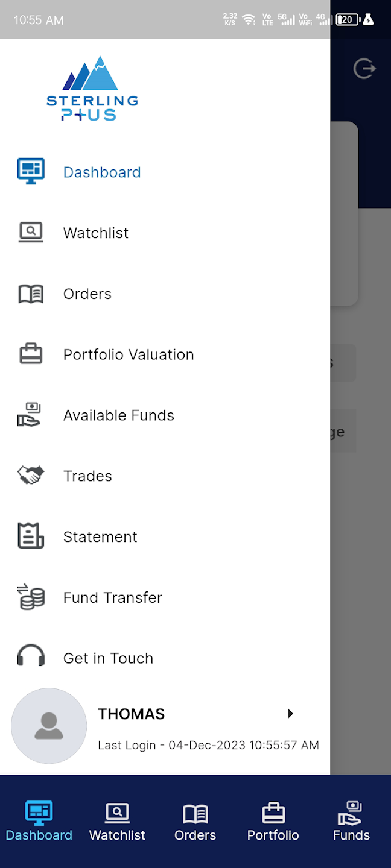Go to the Portfolio bottom tab
391x868 pixels.
point(273,821)
